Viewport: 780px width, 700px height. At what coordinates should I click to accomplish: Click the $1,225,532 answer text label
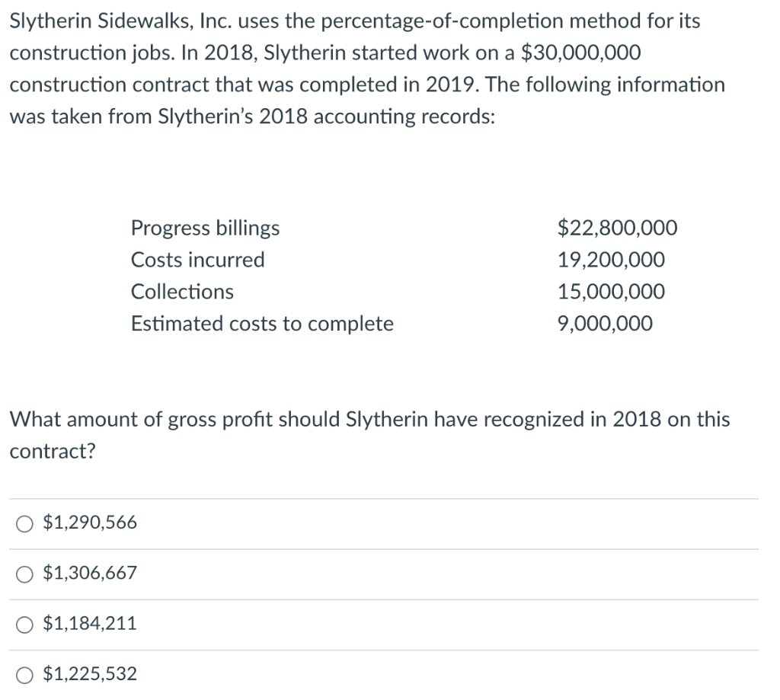(x=90, y=674)
